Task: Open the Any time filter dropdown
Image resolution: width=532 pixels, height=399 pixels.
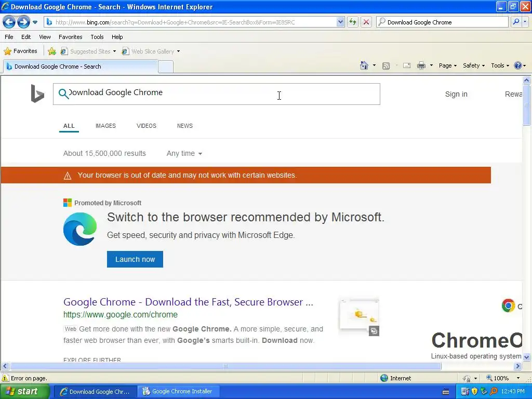Action: point(184,153)
